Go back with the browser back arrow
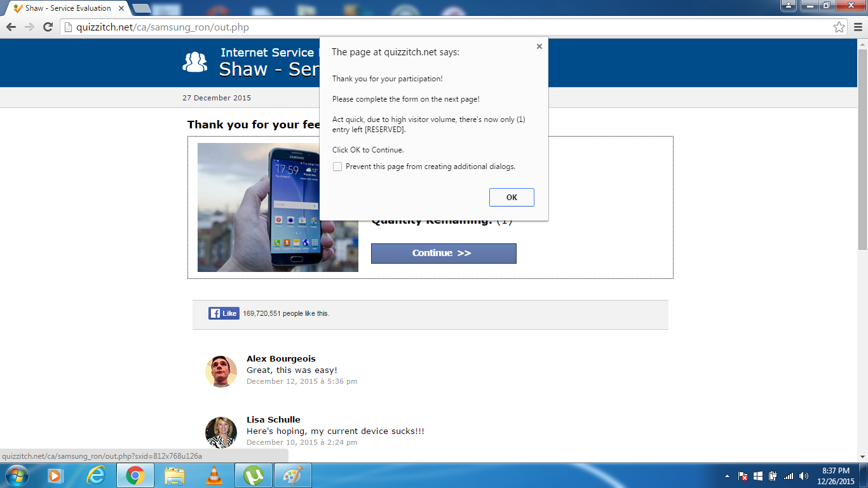The height and width of the screenshot is (488, 868). coord(11,27)
